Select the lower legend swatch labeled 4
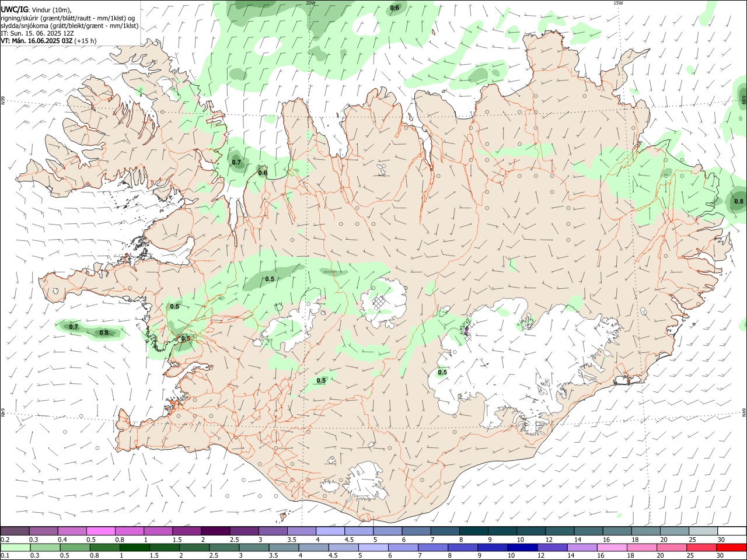The width and height of the screenshot is (747, 560). 313,547
